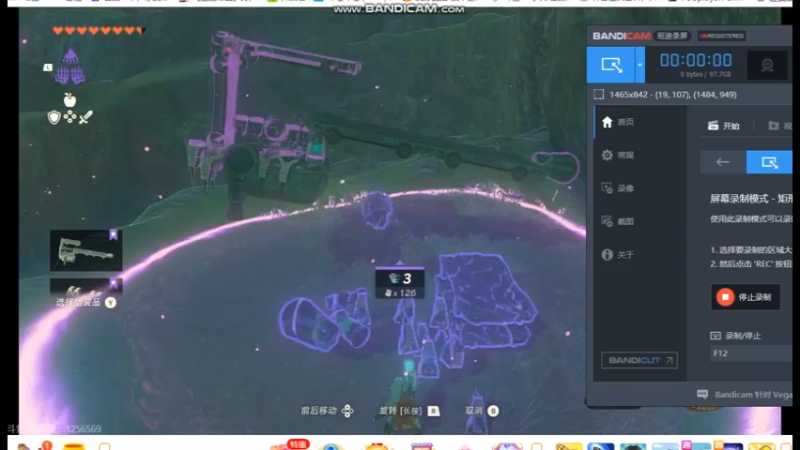Open the BANDICUT link button

[639, 360]
